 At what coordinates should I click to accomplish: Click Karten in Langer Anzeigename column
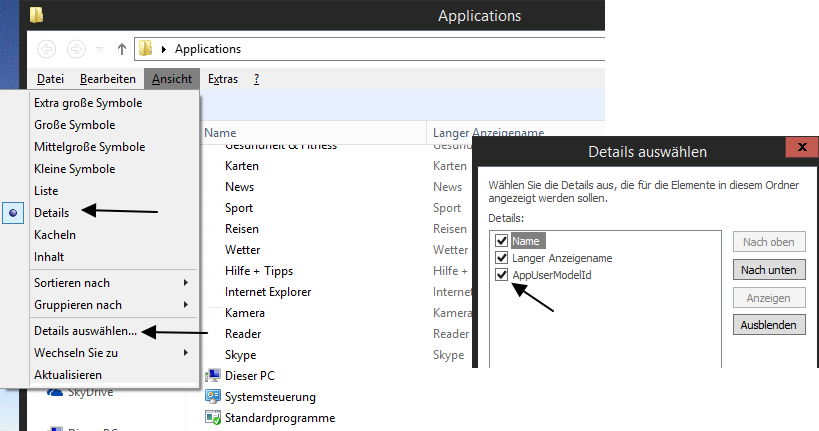click(450, 166)
